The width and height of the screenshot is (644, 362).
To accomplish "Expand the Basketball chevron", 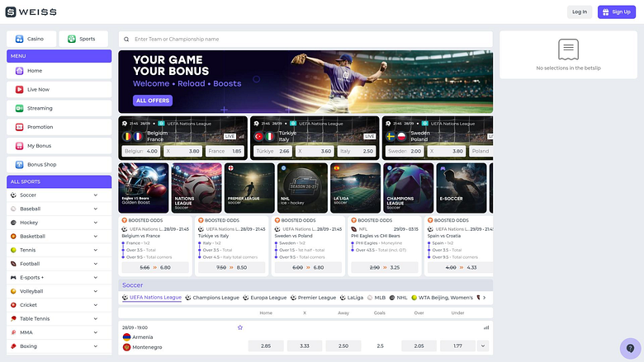I will click(x=95, y=236).
